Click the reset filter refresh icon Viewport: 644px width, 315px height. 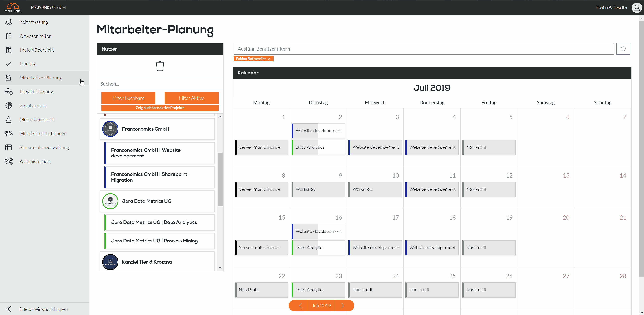coord(623,49)
